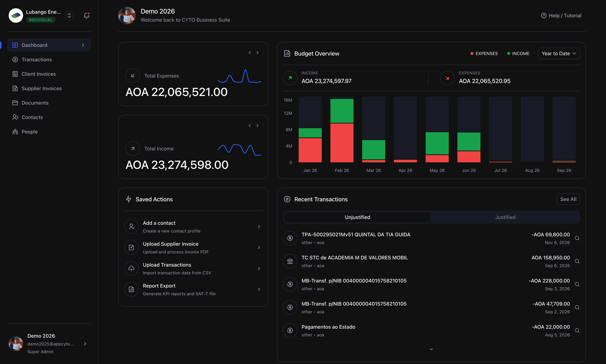Click the Report Export chart file icon

[131, 289]
